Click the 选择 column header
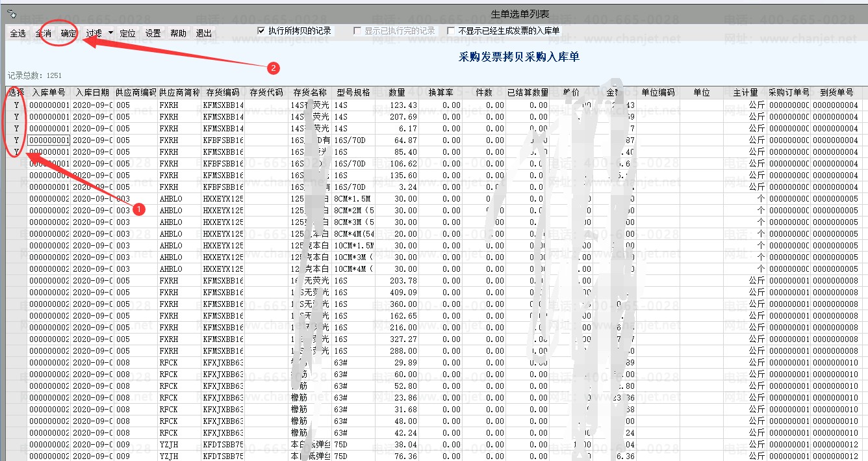This screenshot has height=461, width=868. (16, 93)
